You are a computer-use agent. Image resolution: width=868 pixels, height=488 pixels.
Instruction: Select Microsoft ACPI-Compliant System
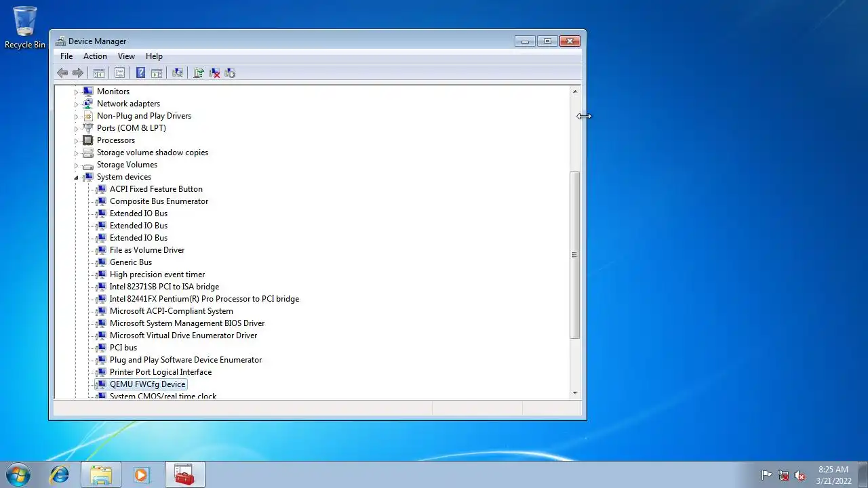point(172,311)
